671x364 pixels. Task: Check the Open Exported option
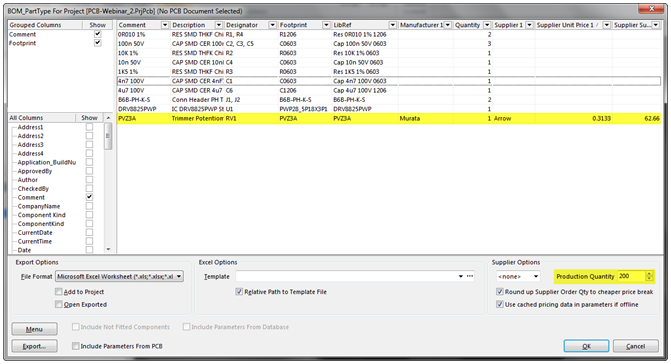[x=59, y=305]
